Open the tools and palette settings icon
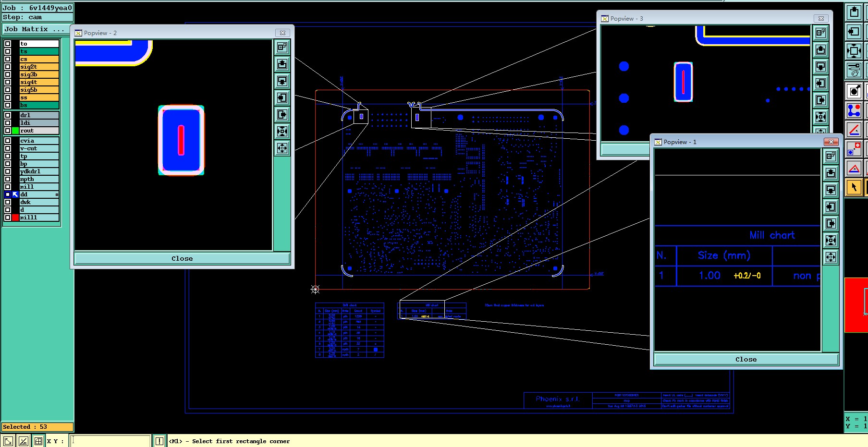Screen dimensions: 868x447 [854, 70]
